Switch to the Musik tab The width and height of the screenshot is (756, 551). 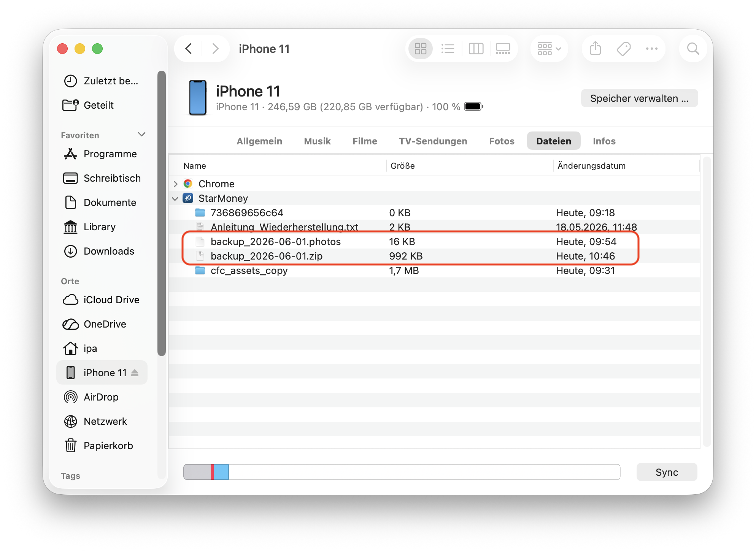[317, 141]
